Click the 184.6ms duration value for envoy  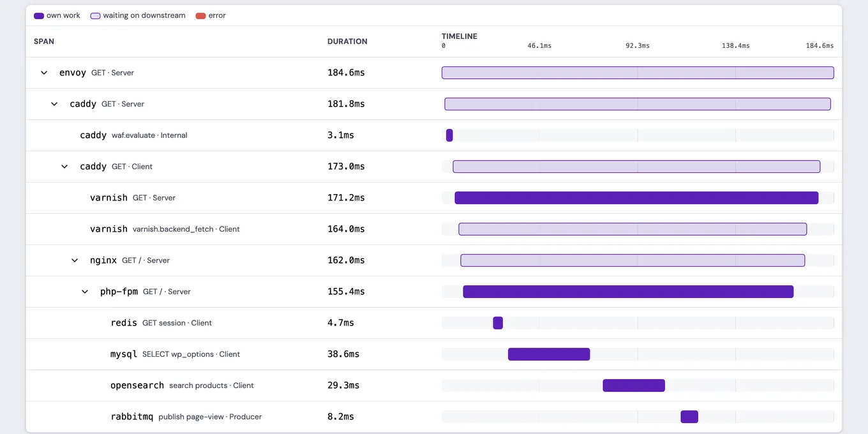[346, 73]
